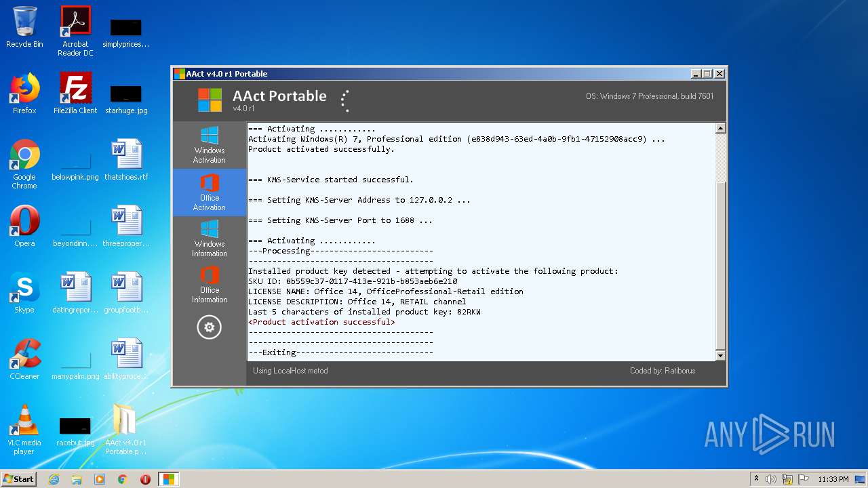868x488 pixels.
Task: Launch Opera desktop shortcut
Action: 24,226
